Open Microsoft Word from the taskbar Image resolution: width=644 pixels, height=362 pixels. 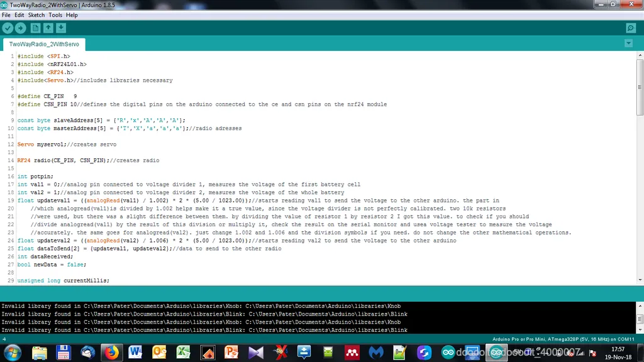coord(135,353)
